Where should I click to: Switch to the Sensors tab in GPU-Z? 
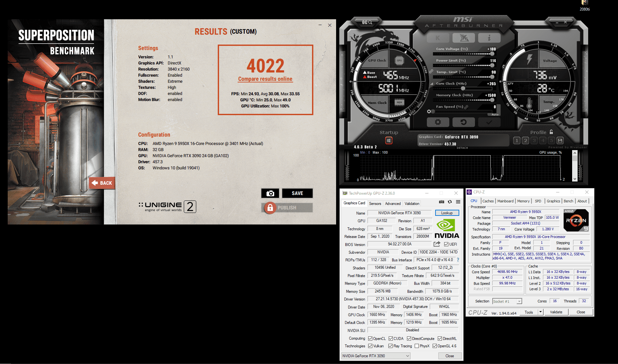pos(375,203)
